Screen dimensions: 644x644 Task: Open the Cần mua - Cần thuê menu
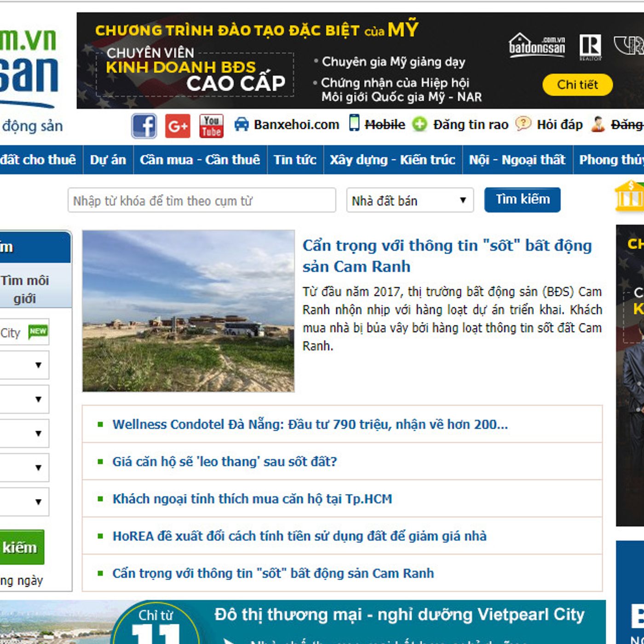click(x=200, y=160)
